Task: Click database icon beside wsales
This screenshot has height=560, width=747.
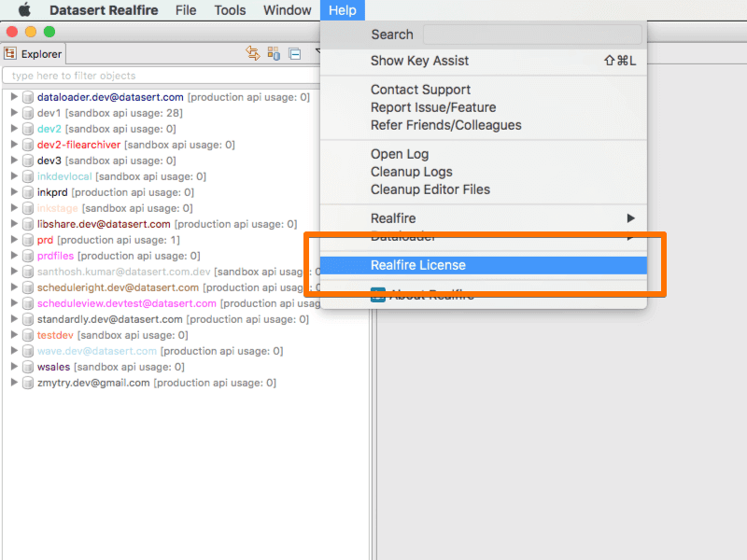Action: tap(28, 367)
